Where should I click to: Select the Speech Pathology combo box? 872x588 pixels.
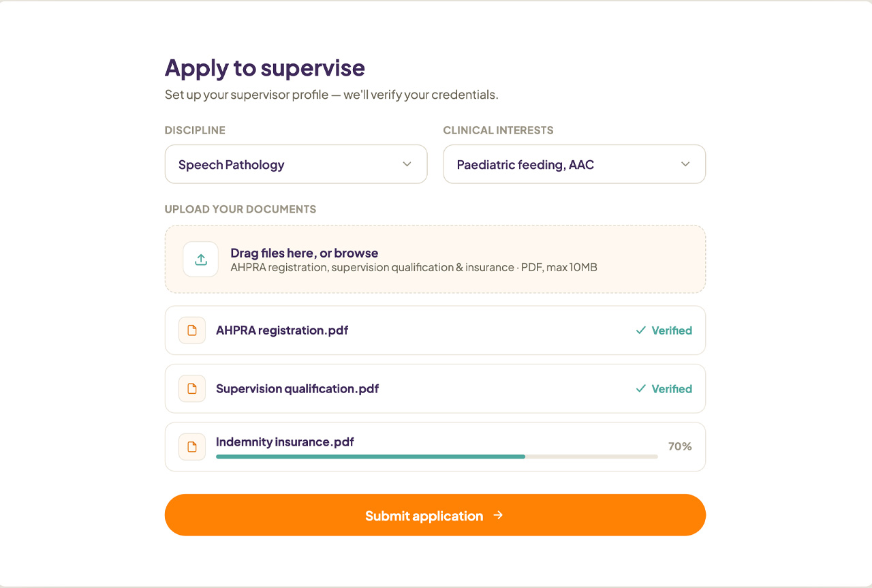pos(296,164)
